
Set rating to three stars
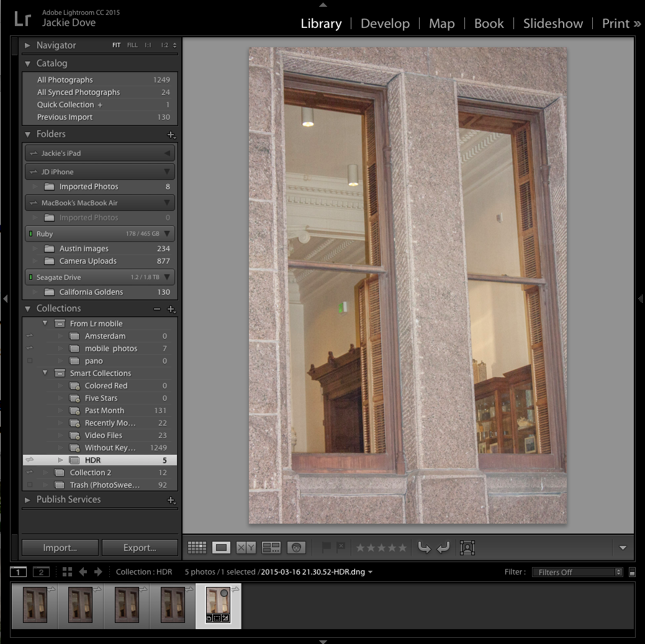tap(381, 547)
